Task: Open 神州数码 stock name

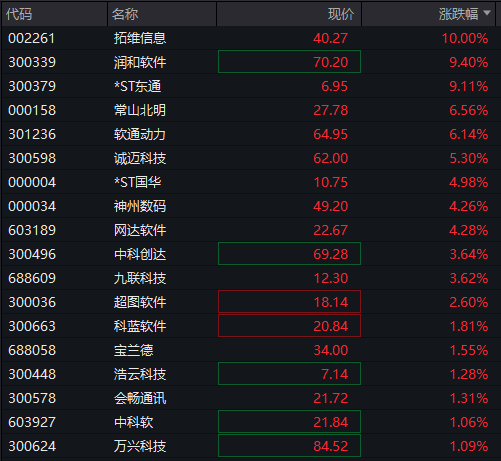Action: pyautogui.click(x=140, y=206)
